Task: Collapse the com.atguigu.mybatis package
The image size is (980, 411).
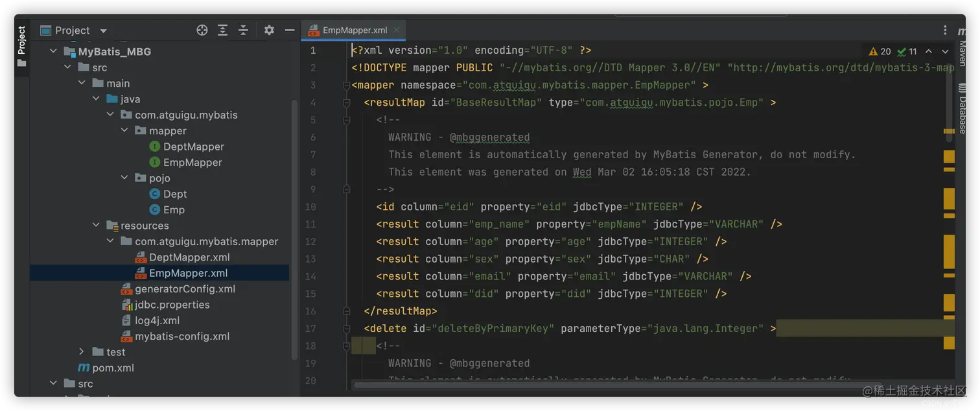Action: point(110,115)
